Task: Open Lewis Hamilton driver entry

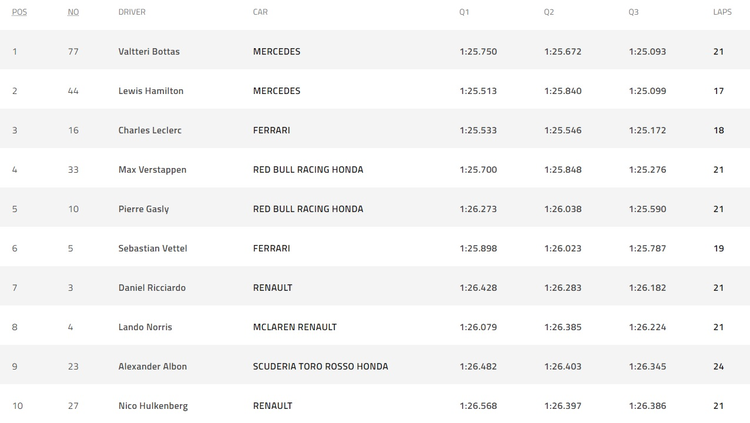Action: coord(151,91)
